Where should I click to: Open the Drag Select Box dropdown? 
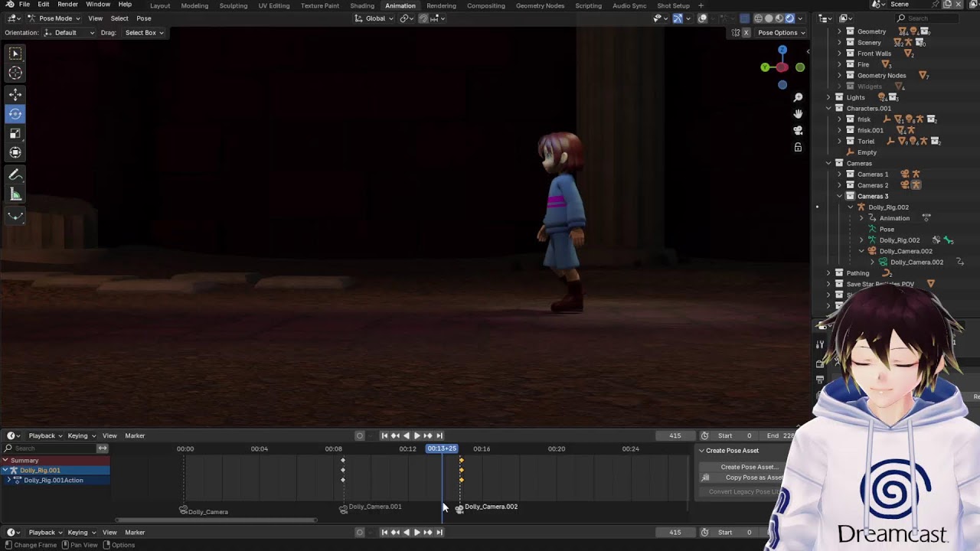[144, 33]
